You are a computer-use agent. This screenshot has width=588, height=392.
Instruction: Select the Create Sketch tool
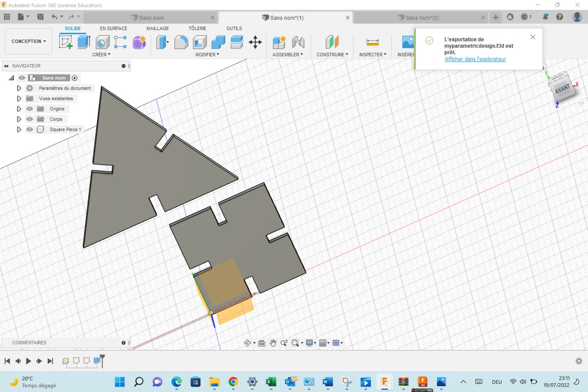[66, 42]
